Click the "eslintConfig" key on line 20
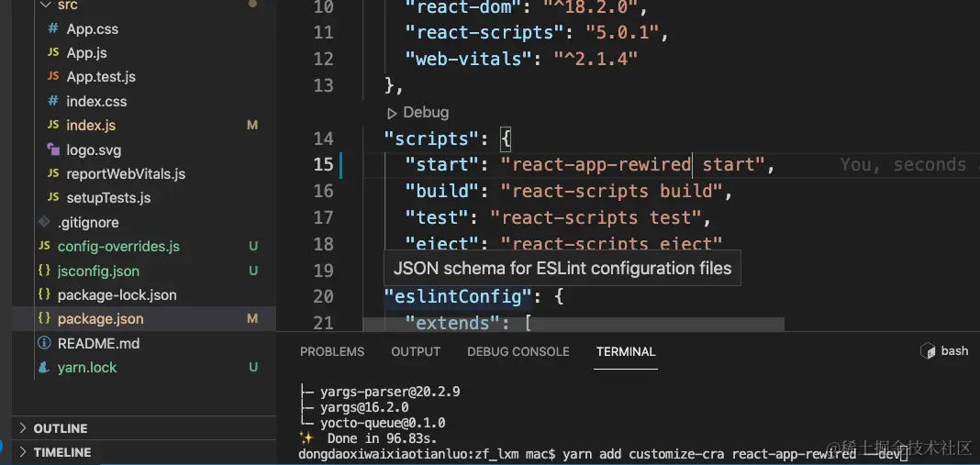The image size is (980, 465). click(x=458, y=296)
